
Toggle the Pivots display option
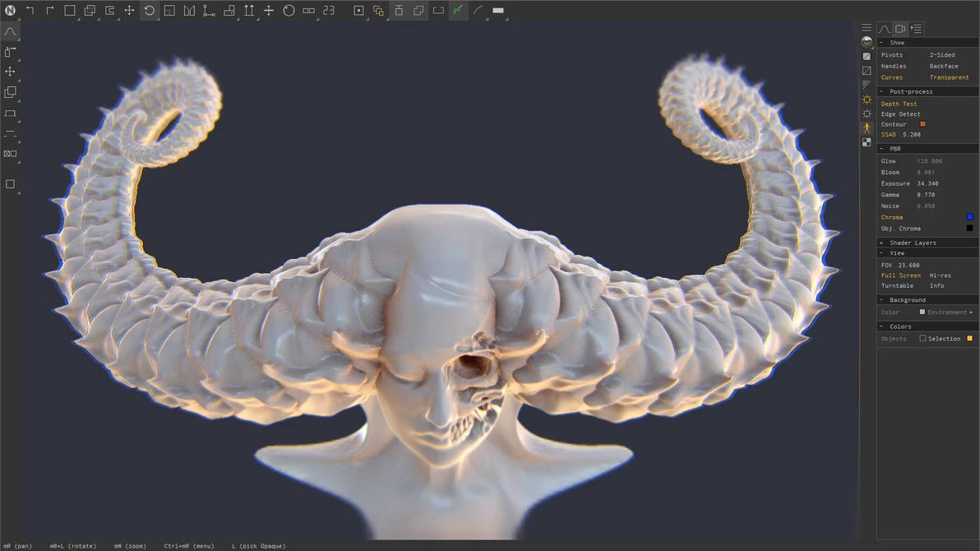point(892,55)
